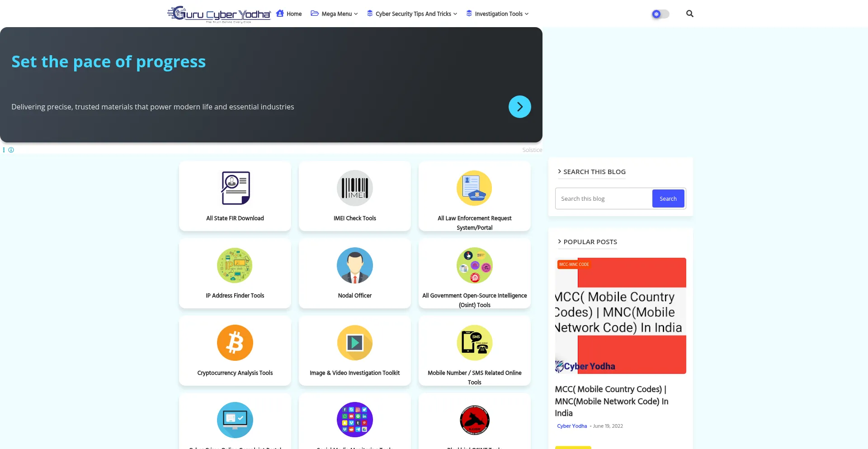This screenshot has height=449, width=868.
Task: Go to the Home menu item
Action: [x=289, y=14]
